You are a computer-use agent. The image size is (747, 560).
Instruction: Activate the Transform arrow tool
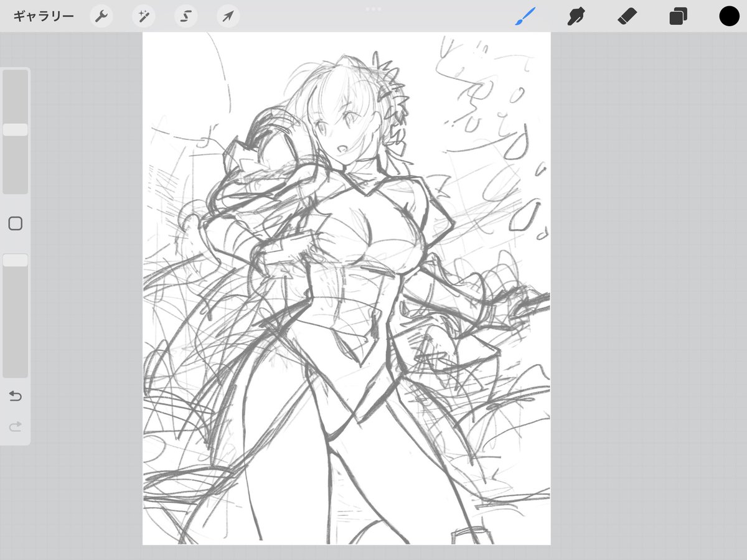pyautogui.click(x=228, y=16)
